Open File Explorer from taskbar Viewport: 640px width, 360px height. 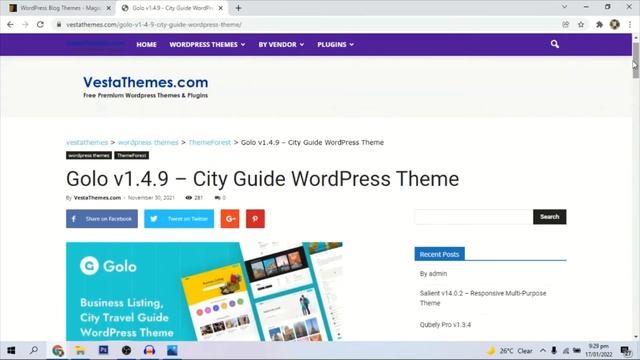pos(80,351)
